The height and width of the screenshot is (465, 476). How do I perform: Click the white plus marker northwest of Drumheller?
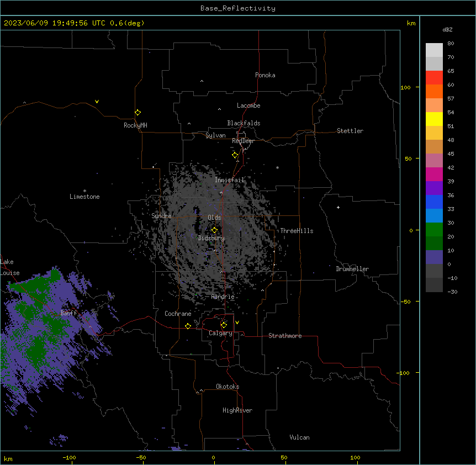[338, 207]
